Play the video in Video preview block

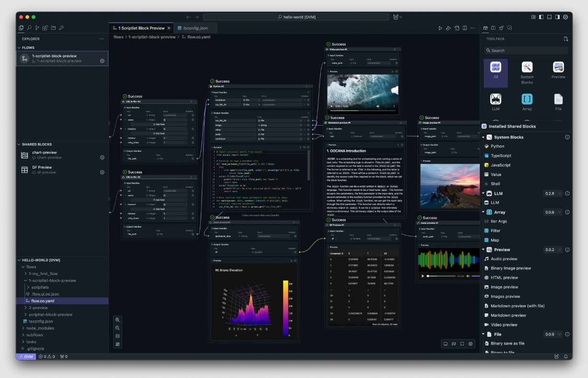331,106
